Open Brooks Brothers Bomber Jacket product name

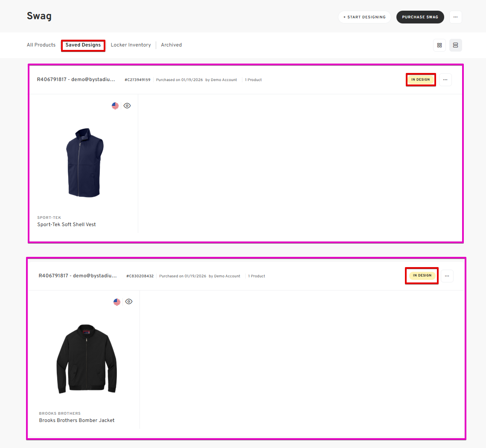(77, 420)
